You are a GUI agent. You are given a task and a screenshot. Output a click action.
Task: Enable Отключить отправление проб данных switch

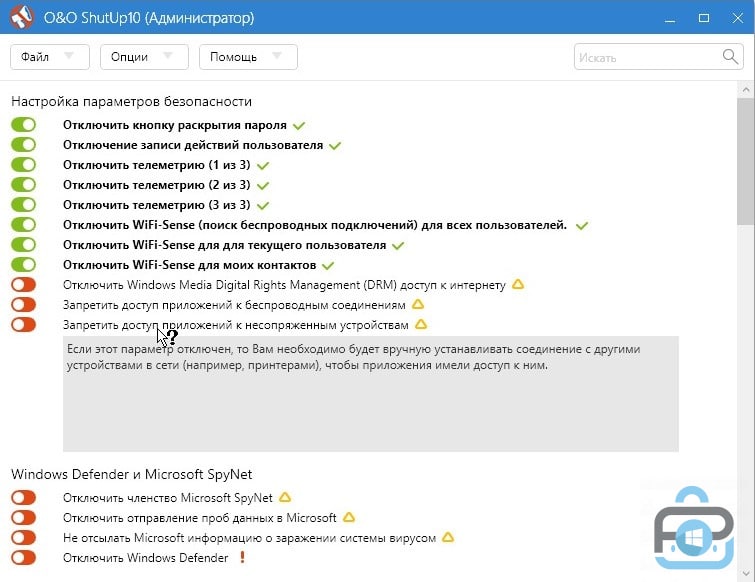pyautogui.click(x=24, y=517)
